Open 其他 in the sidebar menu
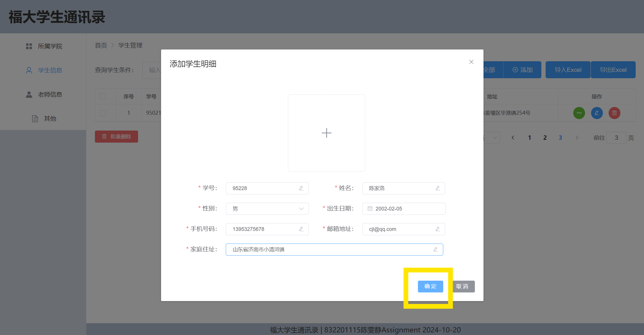Viewport: 644px width, 335px height. pos(50,118)
